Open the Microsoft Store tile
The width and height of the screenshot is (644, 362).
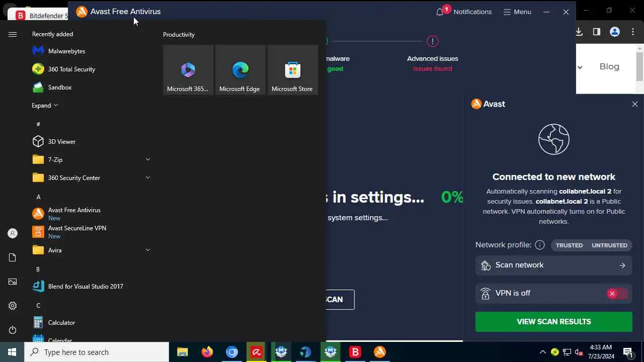tap(293, 70)
